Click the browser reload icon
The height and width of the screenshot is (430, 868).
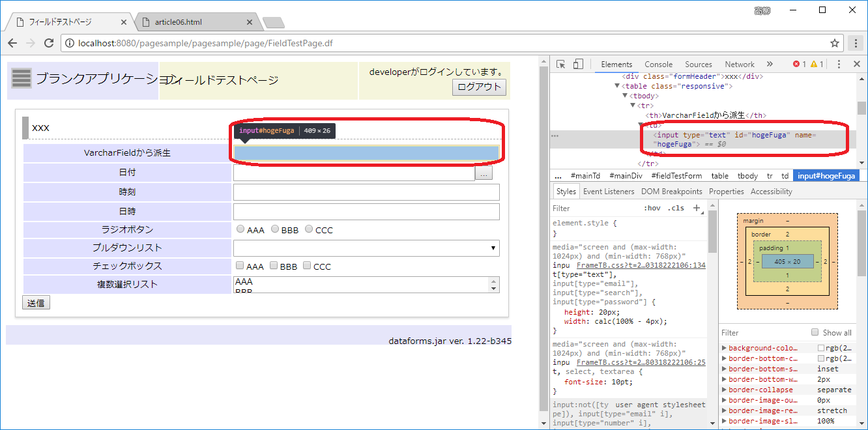[49, 43]
